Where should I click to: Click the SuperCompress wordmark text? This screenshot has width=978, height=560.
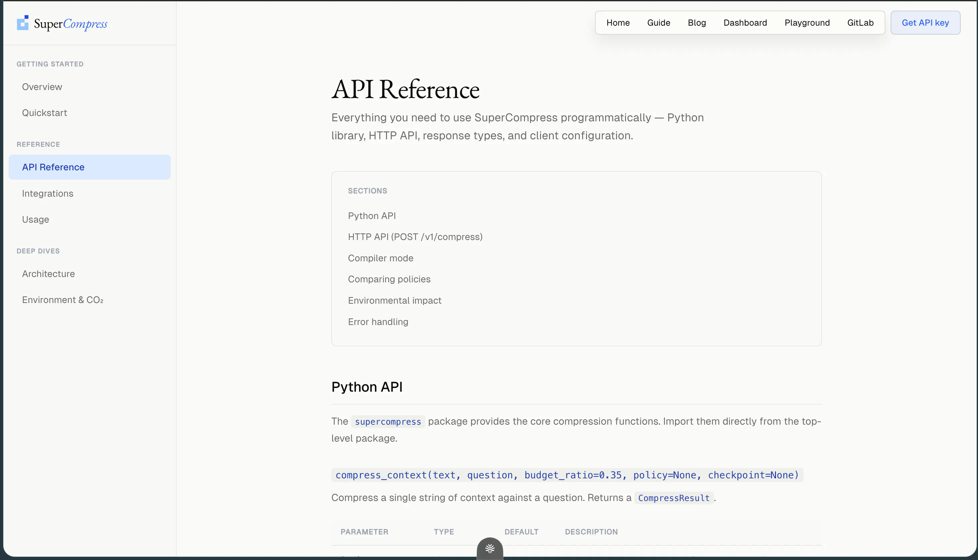click(x=71, y=24)
